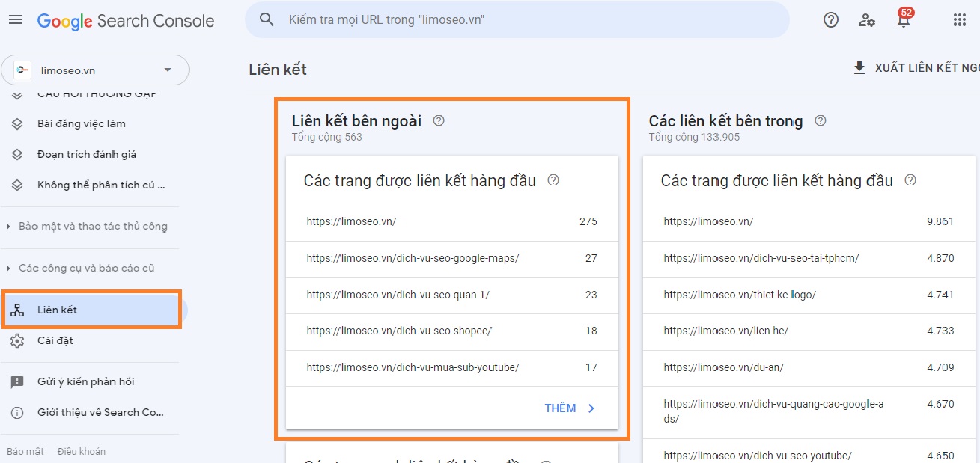This screenshot has width=980, height=463.
Task: Open the main hamburger menu
Action: coord(16,20)
